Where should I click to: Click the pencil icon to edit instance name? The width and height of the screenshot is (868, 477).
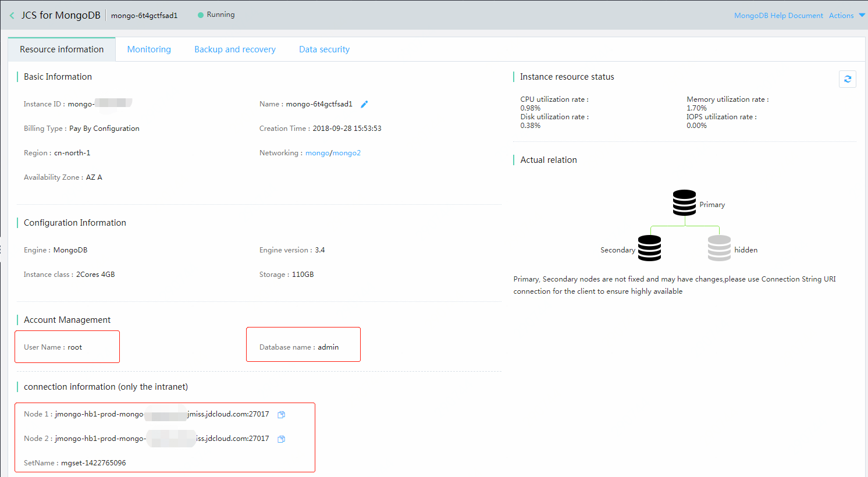coord(364,104)
